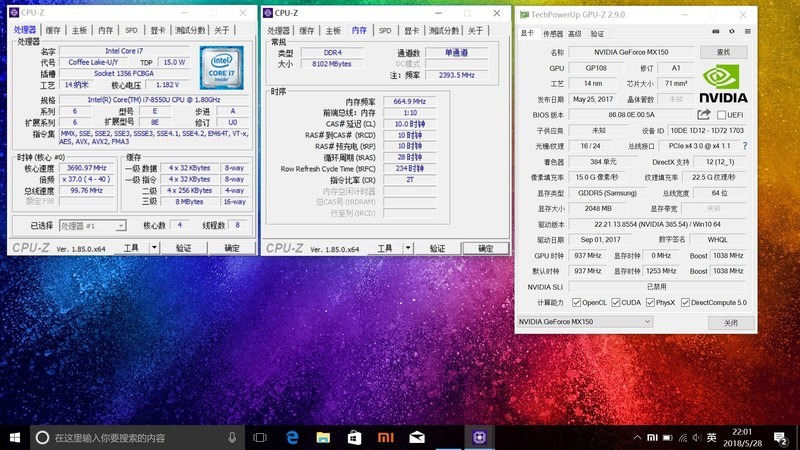Viewport: 800px width, 450px height.
Task: Switch to 高级 tab in GPU-Z
Action: (575, 34)
